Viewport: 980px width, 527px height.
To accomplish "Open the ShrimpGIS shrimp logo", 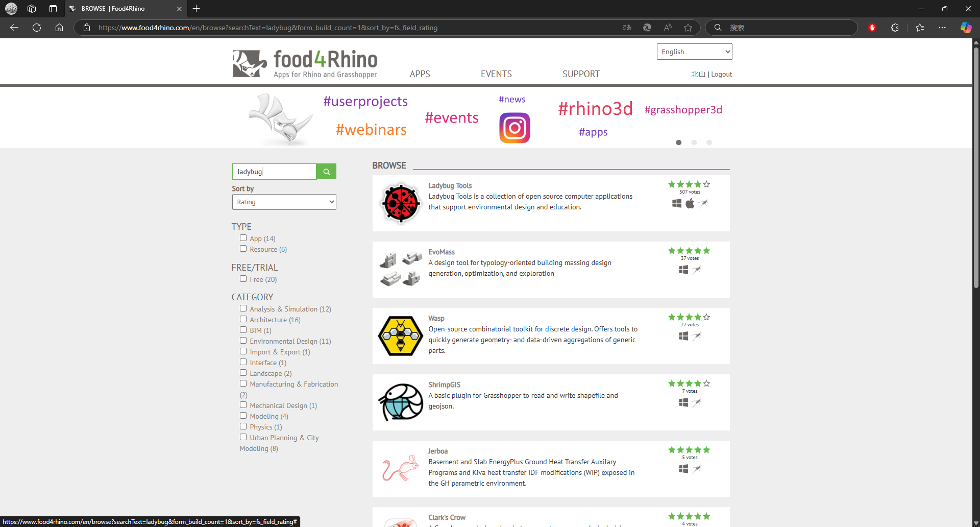I will [x=401, y=402].
